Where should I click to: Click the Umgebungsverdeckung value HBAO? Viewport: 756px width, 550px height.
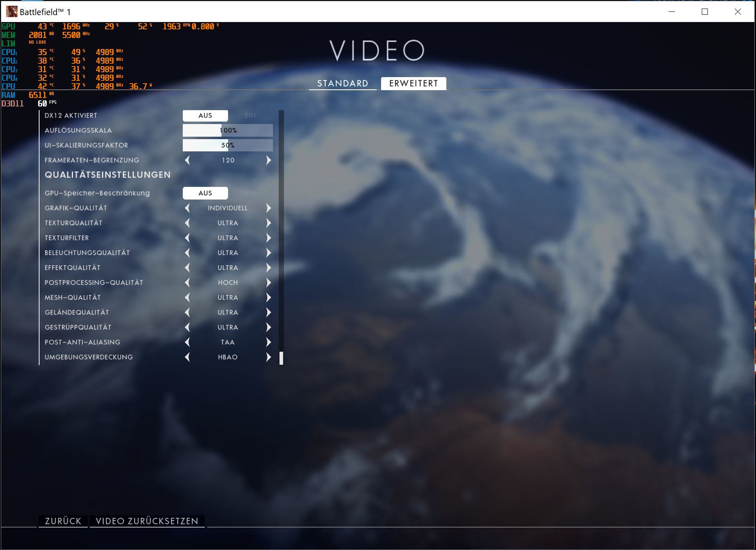click(x=228, y=357)
